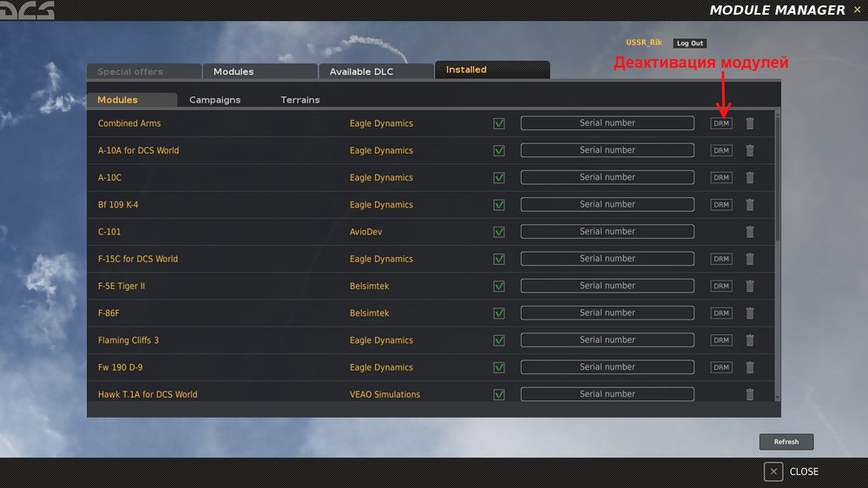Deactivate Combined Arms via DRM button
Image resolution: width=868 pixels, height=488 pixels.
[721, 123]
